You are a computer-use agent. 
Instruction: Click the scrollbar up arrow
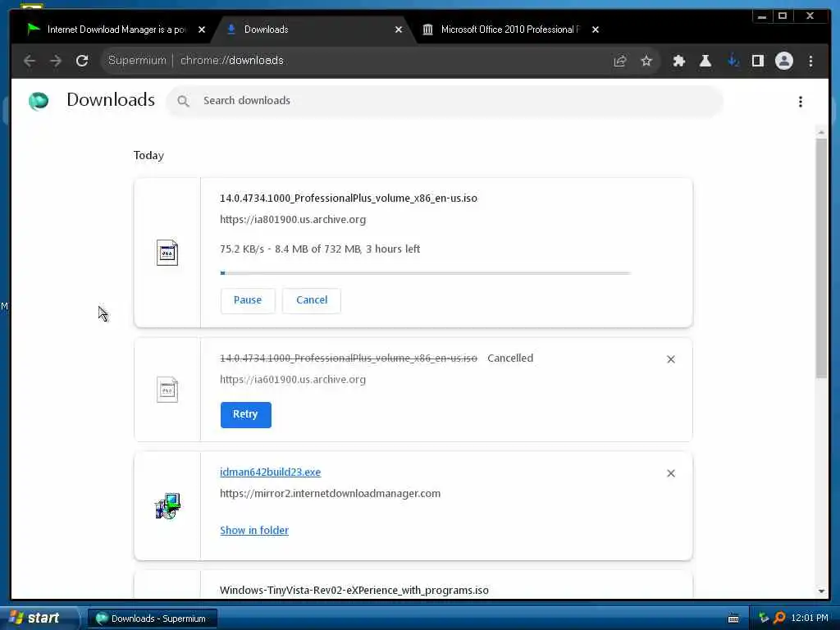tap(821, 132)
